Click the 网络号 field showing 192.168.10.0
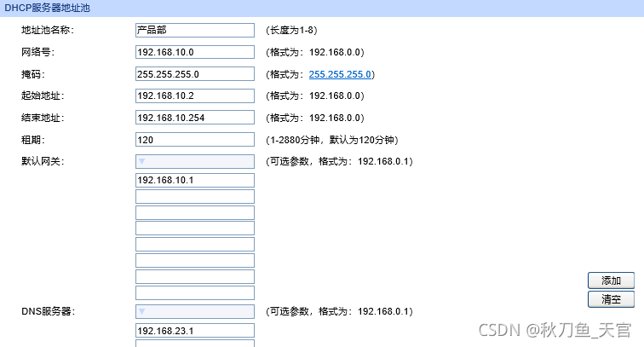Screen dimensions: 644x347 point(195,52)
